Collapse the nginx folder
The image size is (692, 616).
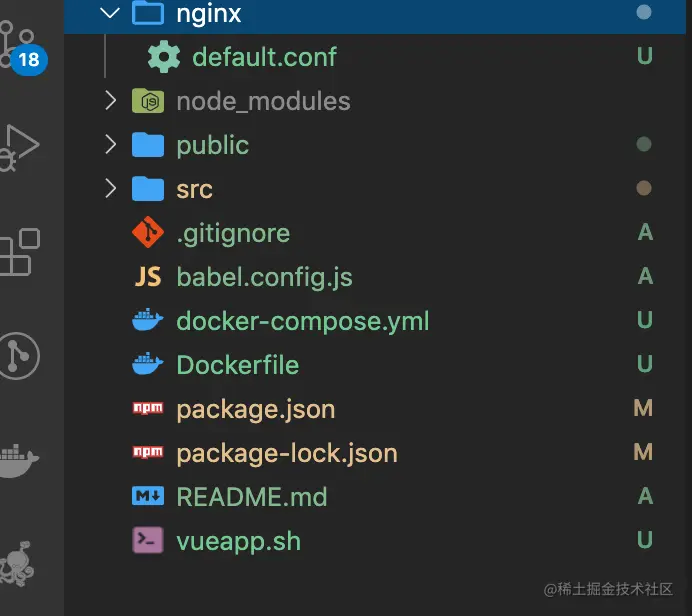click(x=110, y=13)
